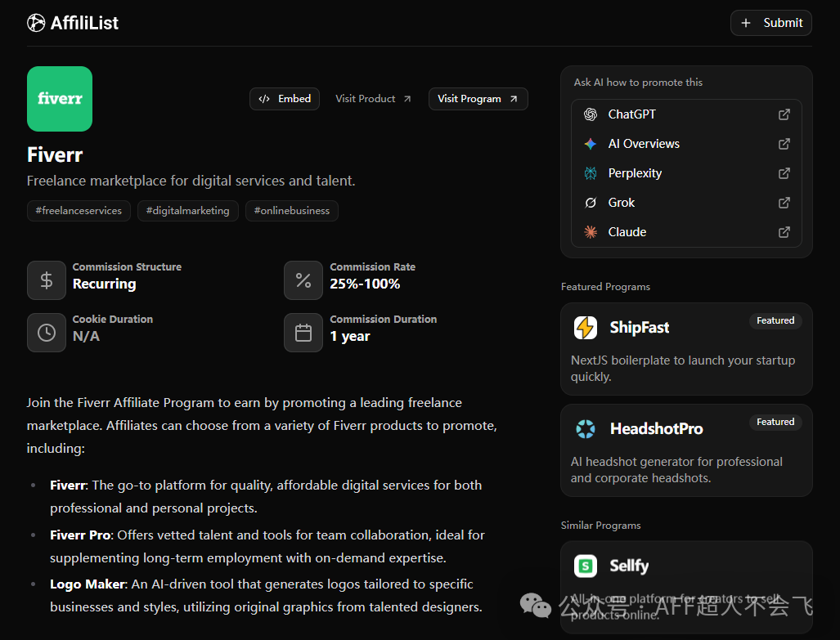840x640 pixels.
Task: Open the Claude option
Action: point(686,232)
